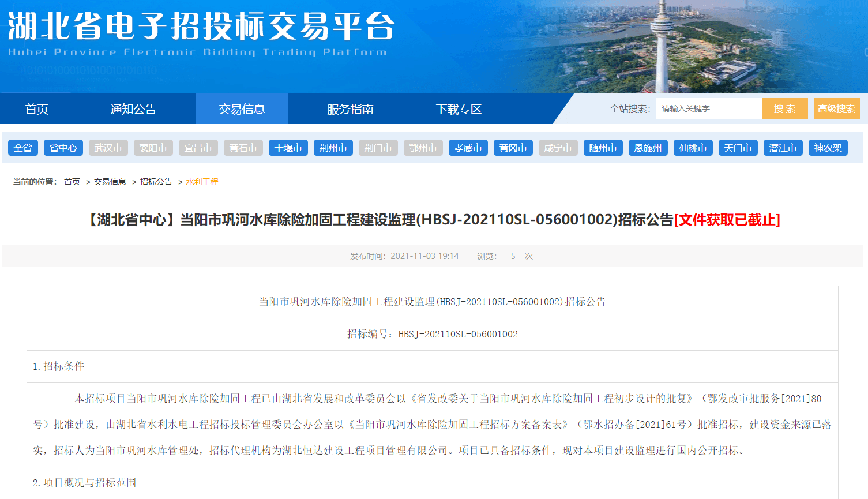868x499 pixels.
Task: Open the 水利工程 breadcrumb link
Action: point(202,182)
